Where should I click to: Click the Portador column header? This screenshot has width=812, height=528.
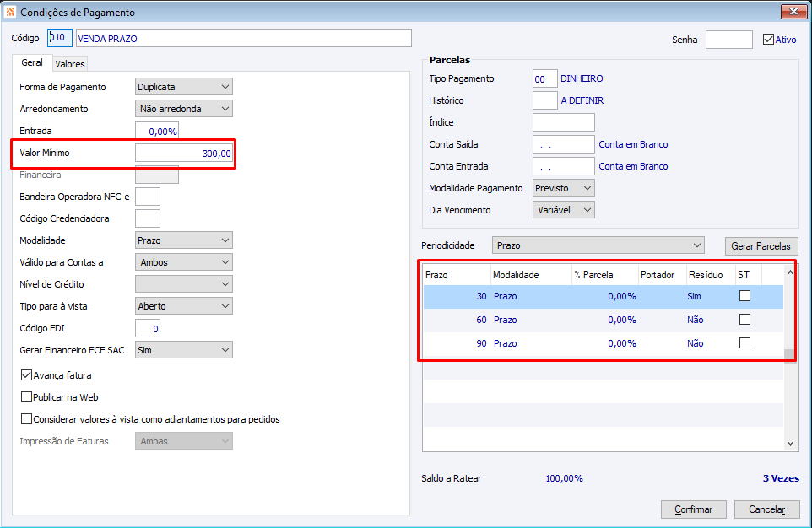point(662,275)
